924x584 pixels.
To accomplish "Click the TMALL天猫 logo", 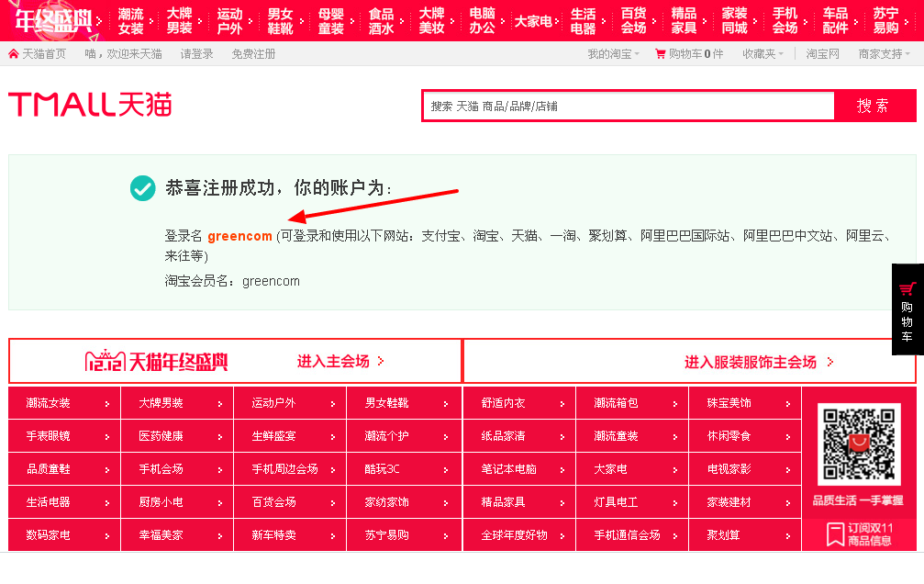I will 90,105.
